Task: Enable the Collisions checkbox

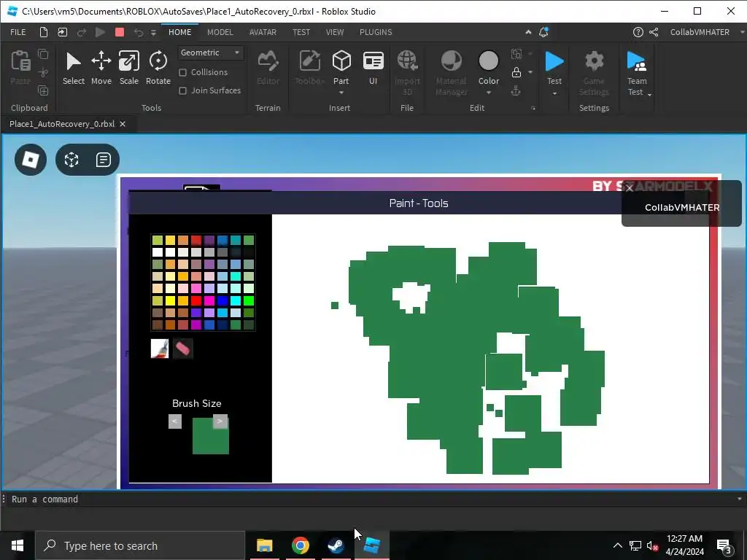Action: (x=182, y=72)
